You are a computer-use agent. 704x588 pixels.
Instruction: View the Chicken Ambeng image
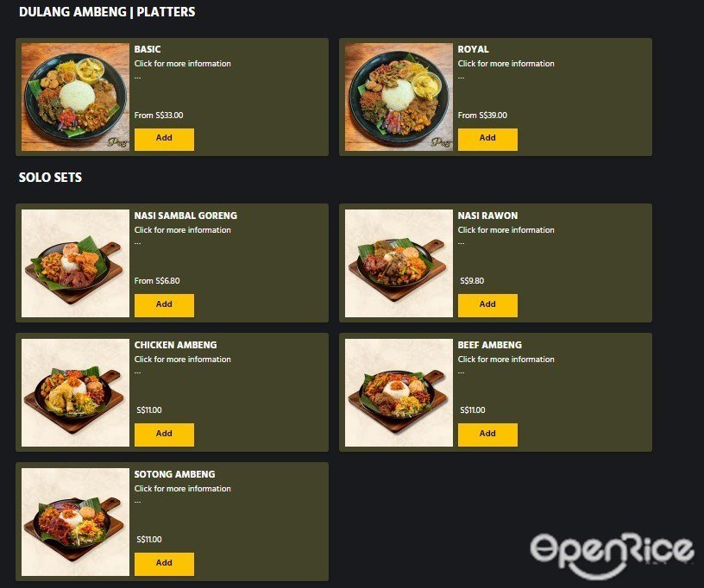pyautogui.click(x=75, y=392)
